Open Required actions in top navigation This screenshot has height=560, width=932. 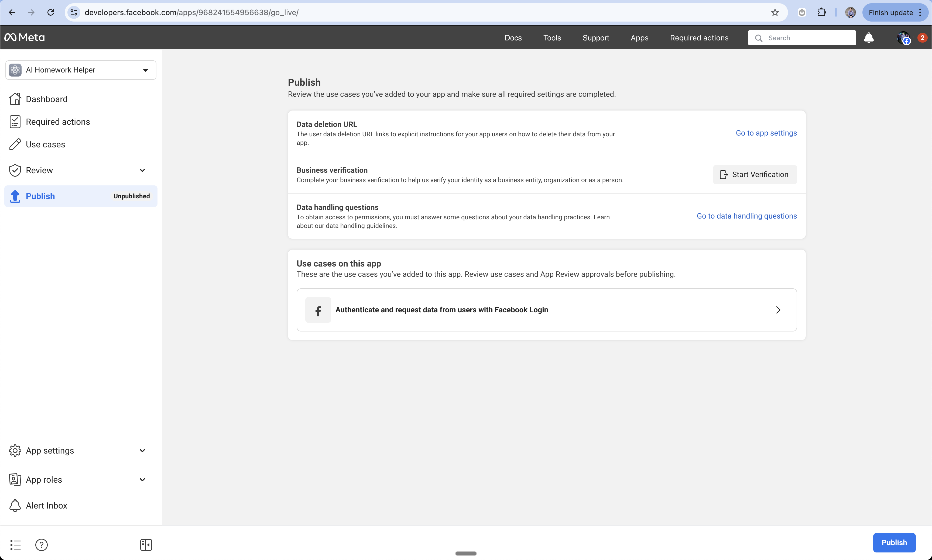699,38
